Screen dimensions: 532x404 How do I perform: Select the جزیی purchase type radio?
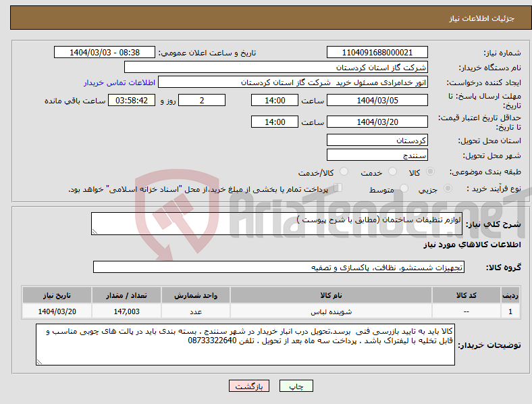[448, 188]
